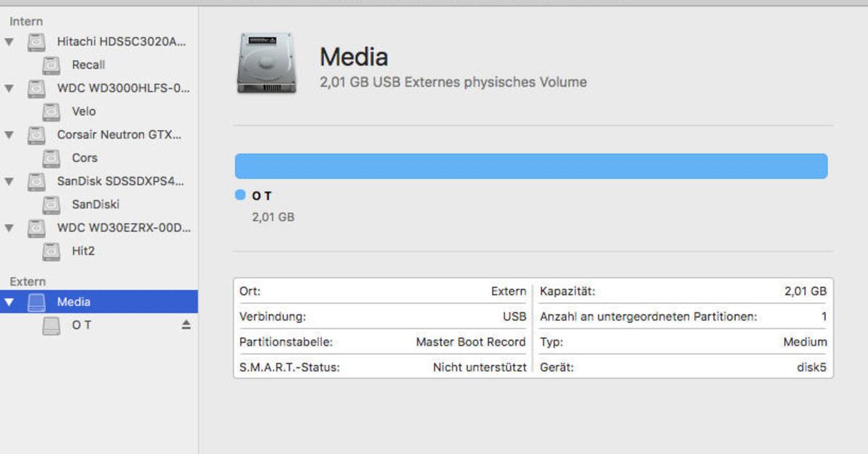Collapse the WDC WD30EZRX-00D entry
The width and height of the screenshot is (868, 454).
[x=9, y=228]
